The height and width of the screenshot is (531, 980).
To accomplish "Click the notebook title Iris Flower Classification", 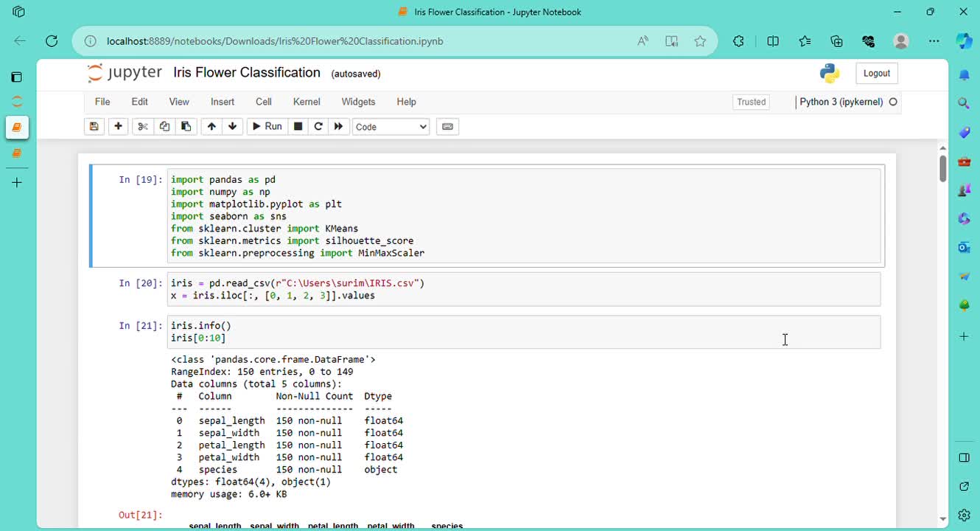I will (x=247, y=72).
